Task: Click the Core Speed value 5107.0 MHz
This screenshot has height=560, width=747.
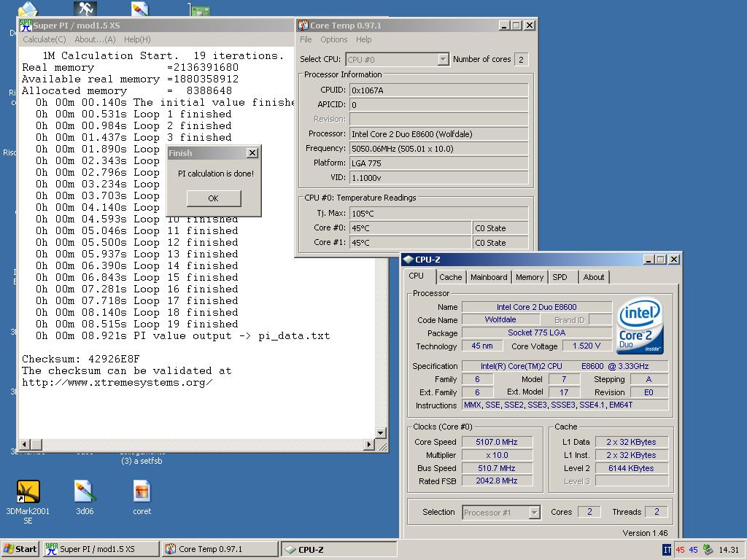Action: pyautogui.click(x=496, y=442)
